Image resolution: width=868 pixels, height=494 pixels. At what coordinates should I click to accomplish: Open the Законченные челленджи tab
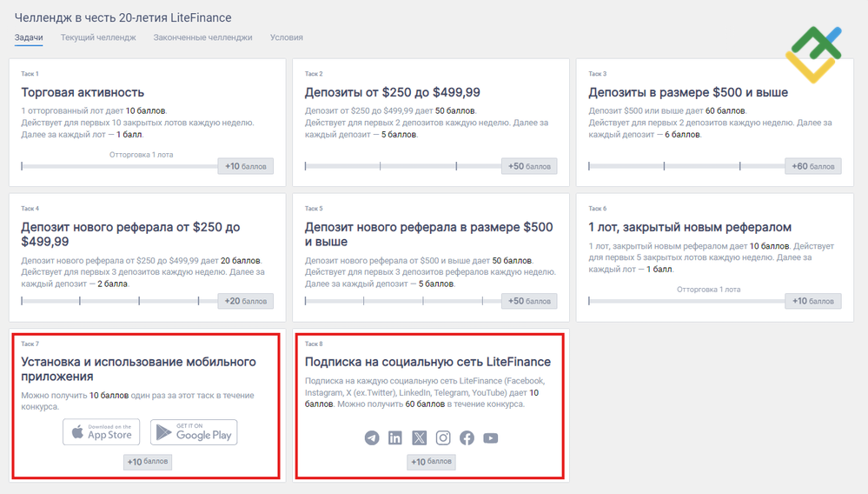click(x=202, y=37)
